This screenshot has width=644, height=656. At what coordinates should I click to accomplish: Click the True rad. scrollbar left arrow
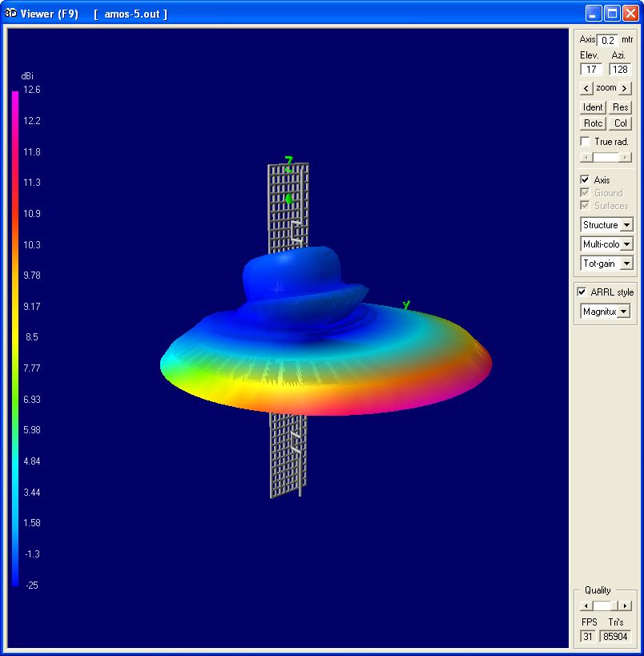(586, 158)
